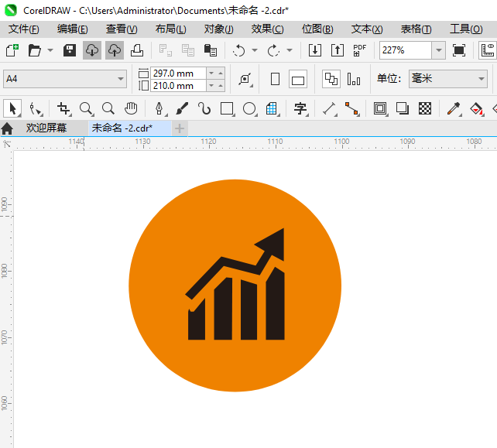Select the Pick arrow tool
Screen dimensions: 497x448
(12, 108)
